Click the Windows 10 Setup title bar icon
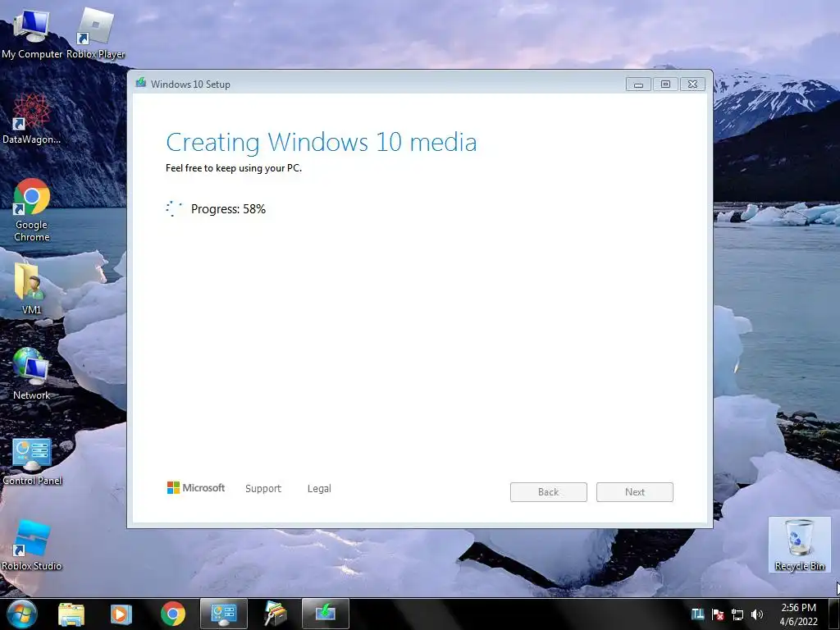 pos(141,83)
